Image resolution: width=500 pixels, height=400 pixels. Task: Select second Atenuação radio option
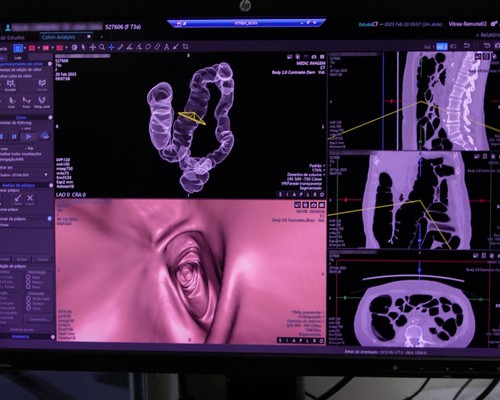(x=28, y=304)
